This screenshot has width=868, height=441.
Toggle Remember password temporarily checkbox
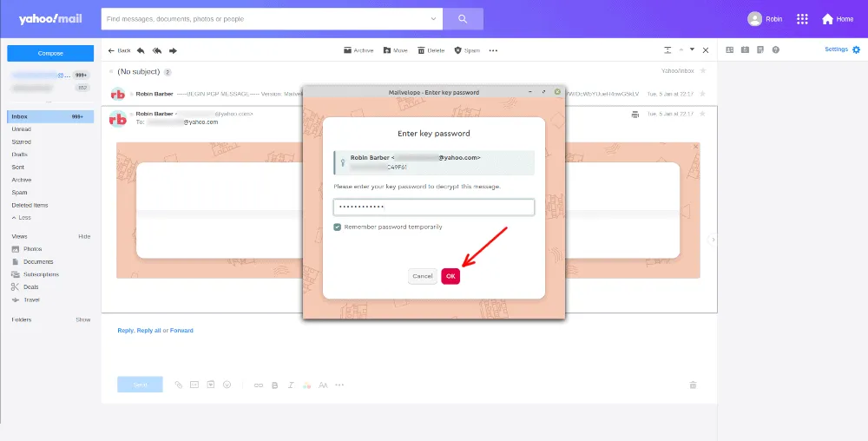pyautogui.click(x=337, y=227)
